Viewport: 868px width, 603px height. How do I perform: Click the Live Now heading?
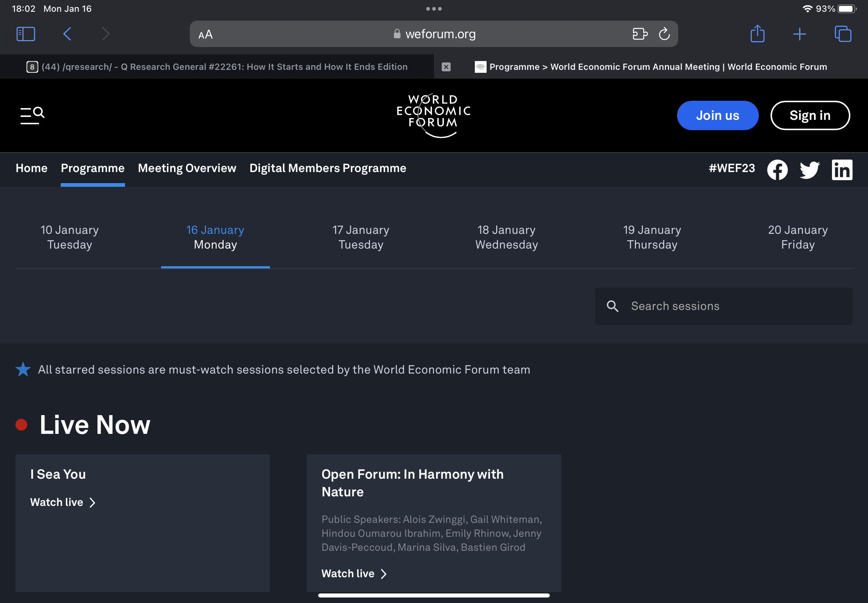pyautogui.click(x=95, y=425)
